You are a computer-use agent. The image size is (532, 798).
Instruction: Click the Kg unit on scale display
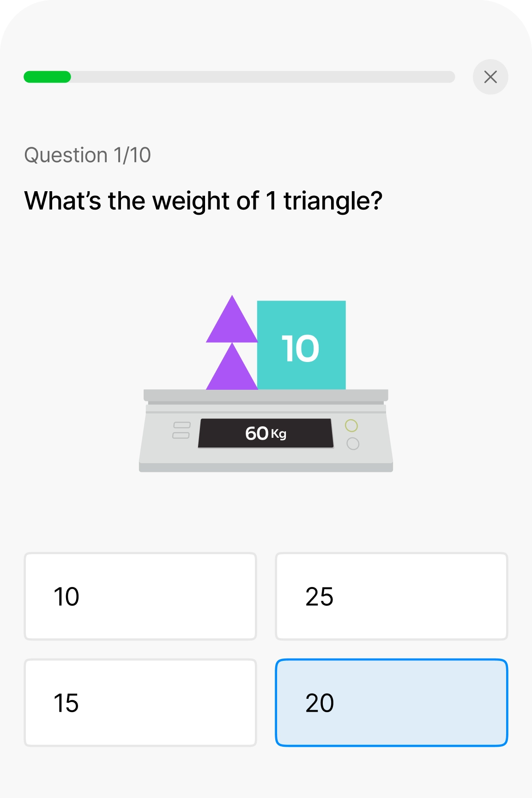(x=278, y=434)
